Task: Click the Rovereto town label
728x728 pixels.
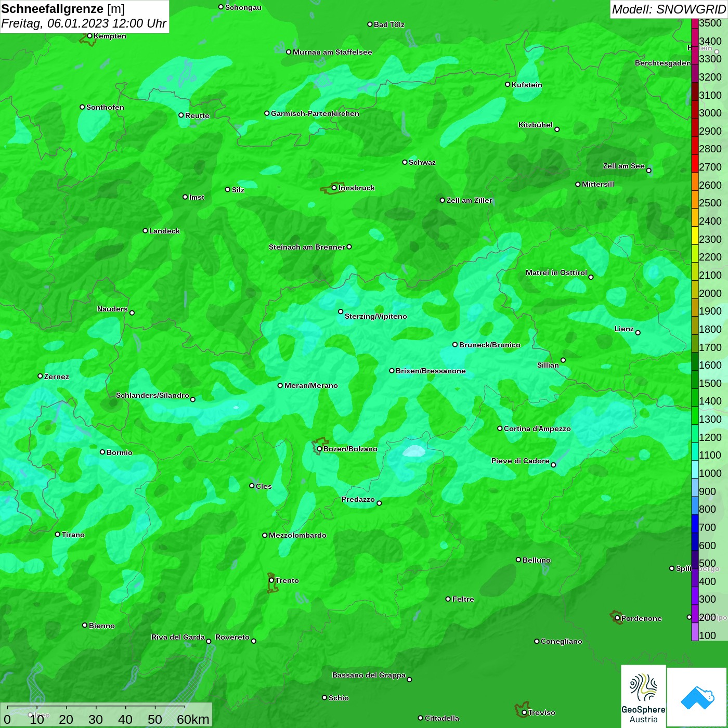Action: 232,637
